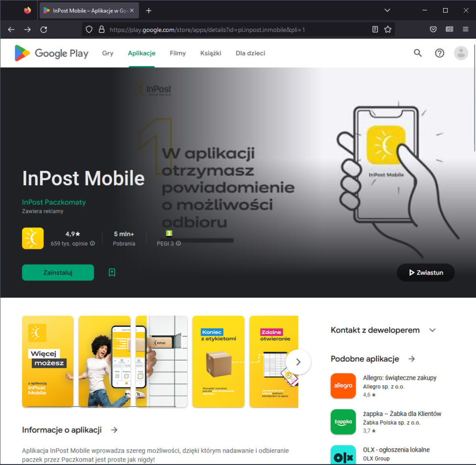476x465 pixels.
Task: Open the parcel locker screenshot thumbnail
Action: tap(161, 362)
